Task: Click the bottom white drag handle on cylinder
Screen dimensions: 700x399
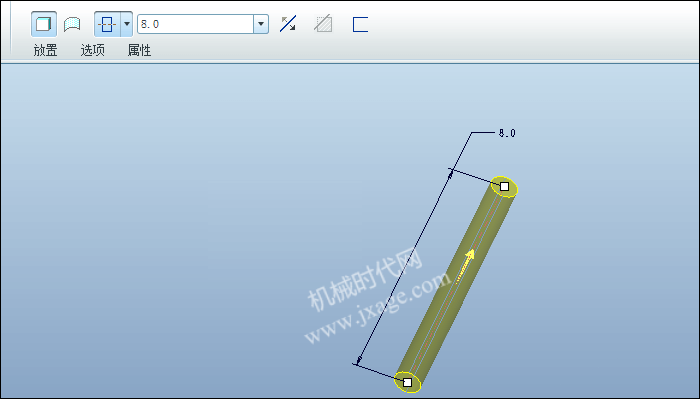Action: click(x=408, y=382)
